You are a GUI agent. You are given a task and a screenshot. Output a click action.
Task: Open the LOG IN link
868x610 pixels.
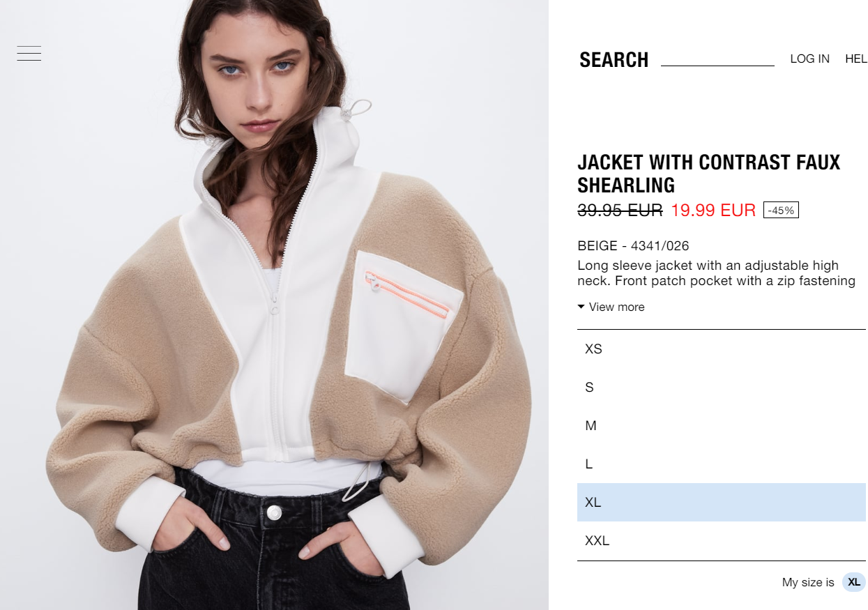tap(810, 59)
